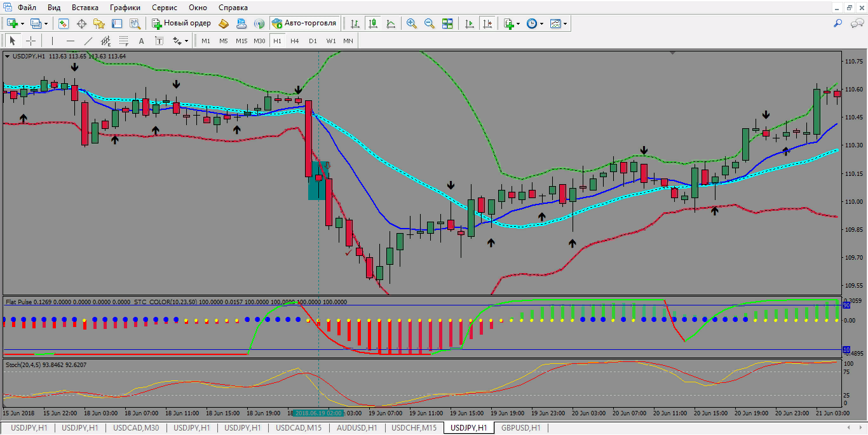The width and height of the screenshot is (868, 435).
Task: Select the equidistant channel tool
Action: coord(106,41)
